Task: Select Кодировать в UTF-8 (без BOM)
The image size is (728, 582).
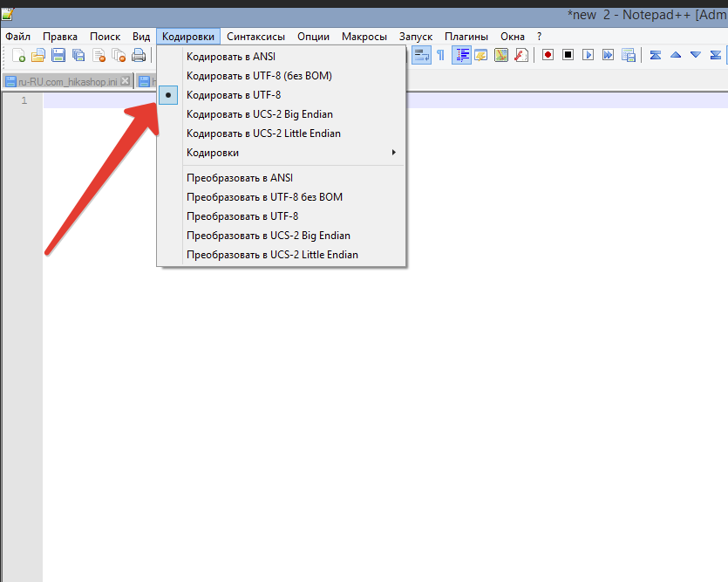Action: [x=282, y=76]
